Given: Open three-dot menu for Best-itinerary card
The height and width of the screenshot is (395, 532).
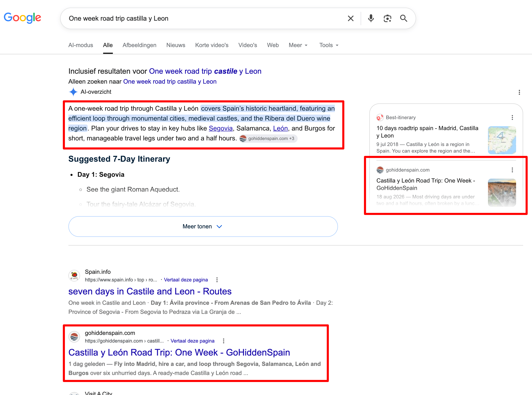Looking at the screenshot, I should click(x=512, y=117).
